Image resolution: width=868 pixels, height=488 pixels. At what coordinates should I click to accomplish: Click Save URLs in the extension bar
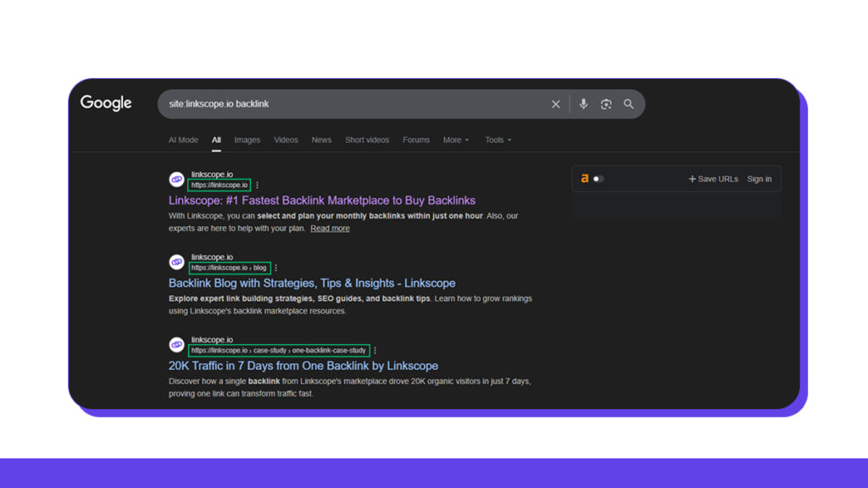pyautogui.click(x=715, y=179)
